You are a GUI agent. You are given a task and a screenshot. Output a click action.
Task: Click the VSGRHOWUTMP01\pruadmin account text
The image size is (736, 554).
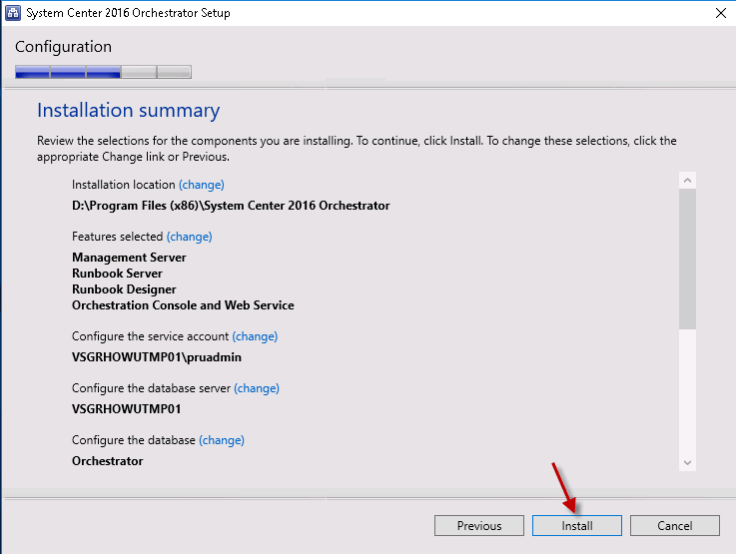pyautogui.click(x=156, y=357)
